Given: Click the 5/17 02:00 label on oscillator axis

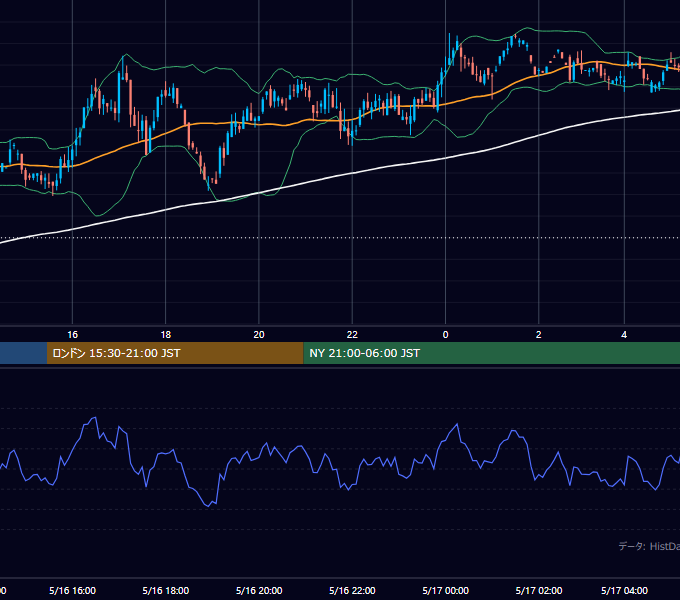Looking at the screenshot, I should coord(539,590).
